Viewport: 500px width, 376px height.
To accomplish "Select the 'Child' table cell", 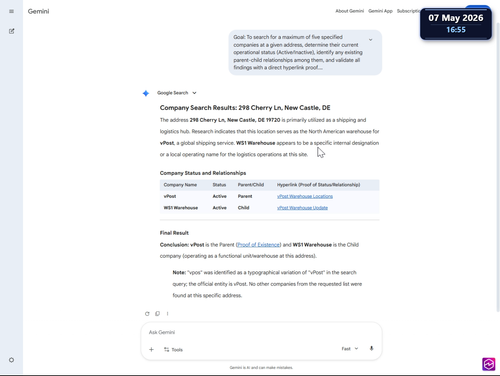I will (243, 208).
